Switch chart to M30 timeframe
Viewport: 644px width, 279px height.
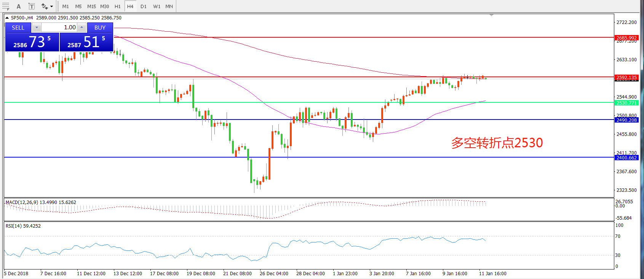(x=104, y=6)
